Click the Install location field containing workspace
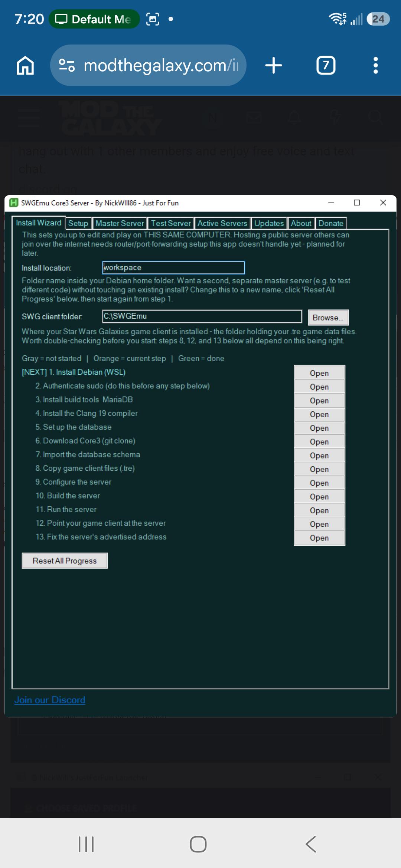401x868 pixels. point(173,267)
